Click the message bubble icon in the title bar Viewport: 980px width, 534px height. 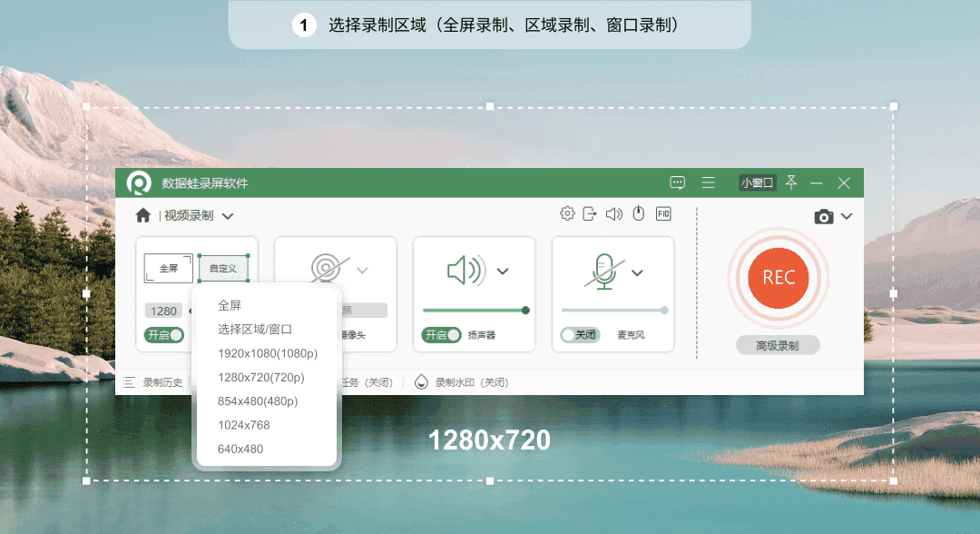[x=677, y=182]
